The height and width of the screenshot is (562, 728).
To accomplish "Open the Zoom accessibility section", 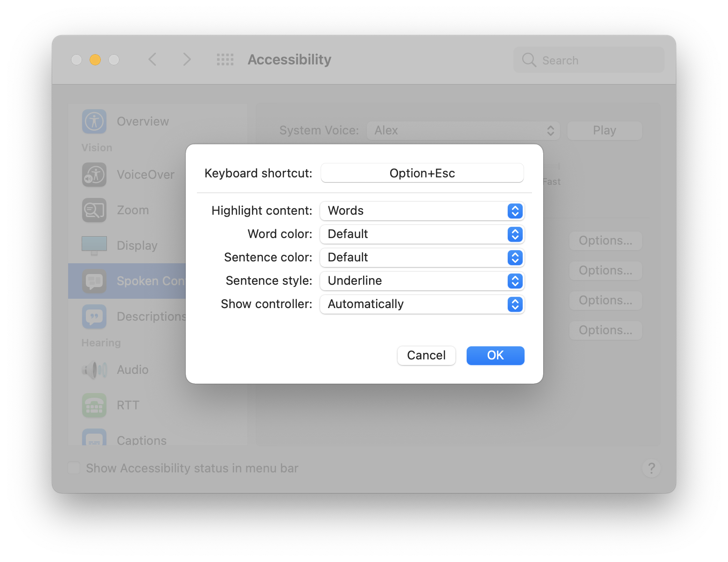I will point(94,210).
